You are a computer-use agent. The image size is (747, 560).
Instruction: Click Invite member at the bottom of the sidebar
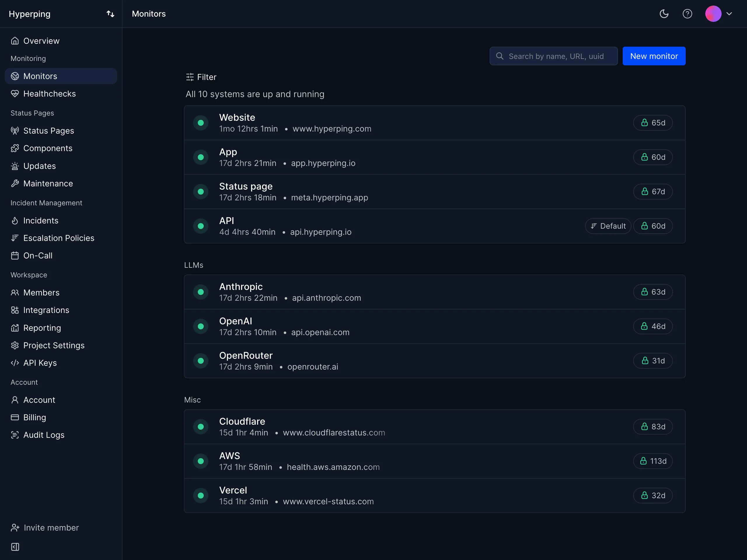[51, 528]
